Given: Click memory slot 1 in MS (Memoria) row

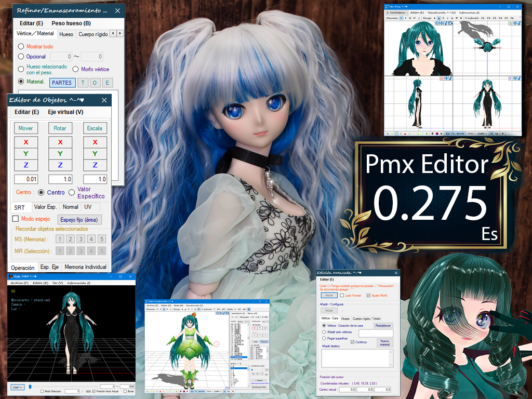Looking at the screenshot, I should coord(60,239).
